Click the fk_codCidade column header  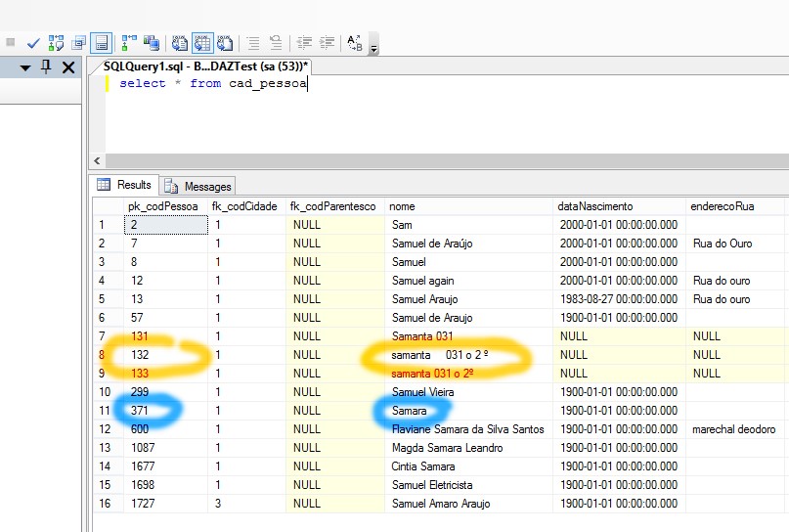coord(246,206)
